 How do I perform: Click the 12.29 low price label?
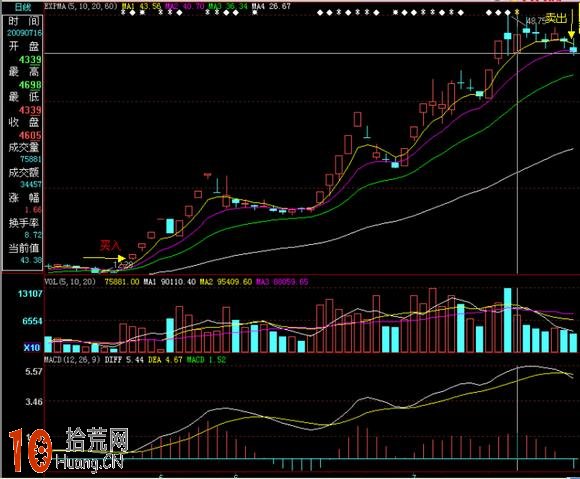coord(123,265)
